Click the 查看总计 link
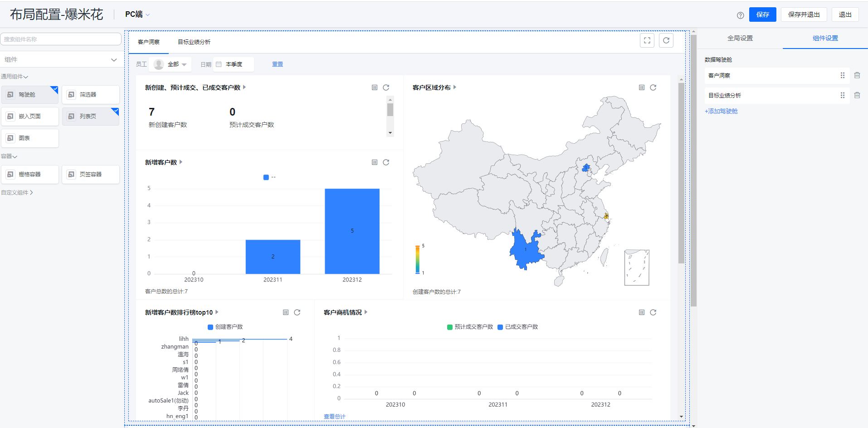The height and width of the screenshot is (428, 868). [x=335, y=416]
